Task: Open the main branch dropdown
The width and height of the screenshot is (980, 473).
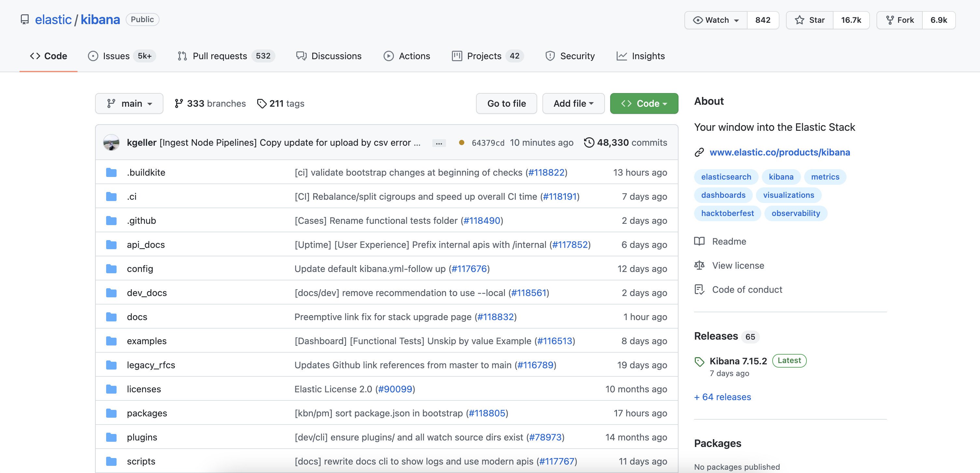Action: click(x=129, y=103)
